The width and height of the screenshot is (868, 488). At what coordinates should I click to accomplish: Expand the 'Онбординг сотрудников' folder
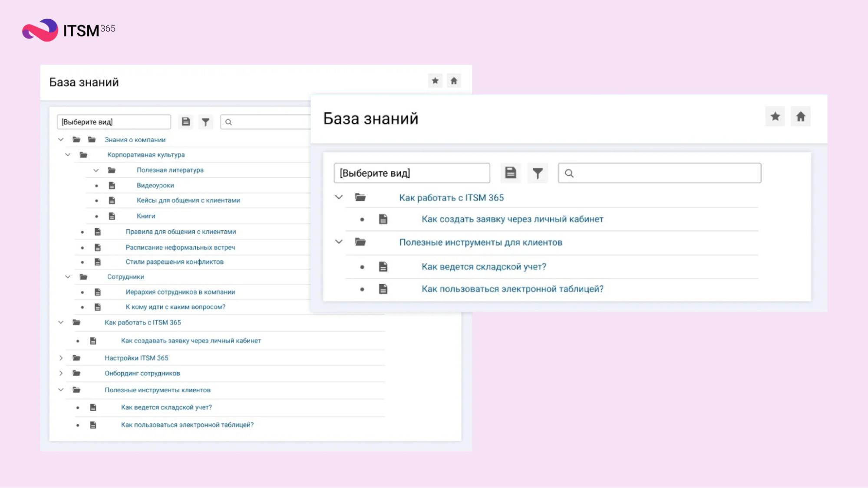(x=61, y=373)
